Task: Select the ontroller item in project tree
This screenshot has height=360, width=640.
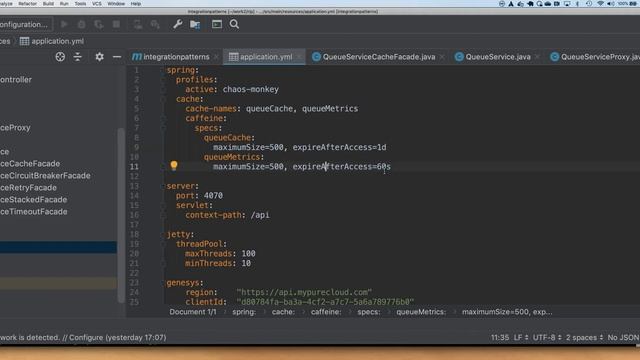Action: coord(16,80)
